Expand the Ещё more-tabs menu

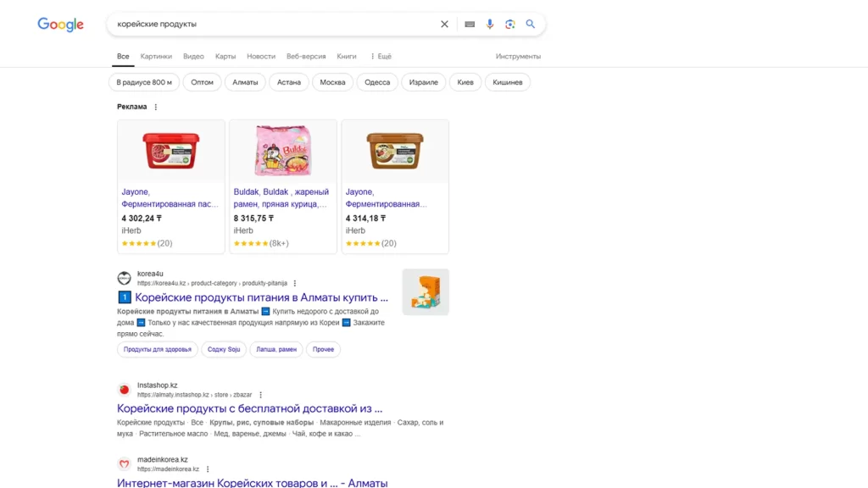pos(381,57)
